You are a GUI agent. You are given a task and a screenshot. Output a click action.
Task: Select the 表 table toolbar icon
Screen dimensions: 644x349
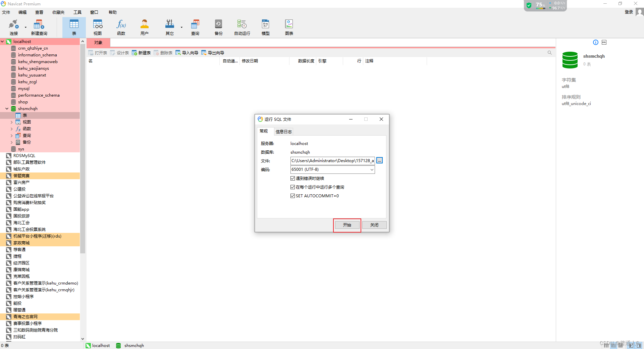[x=74, y=27]
